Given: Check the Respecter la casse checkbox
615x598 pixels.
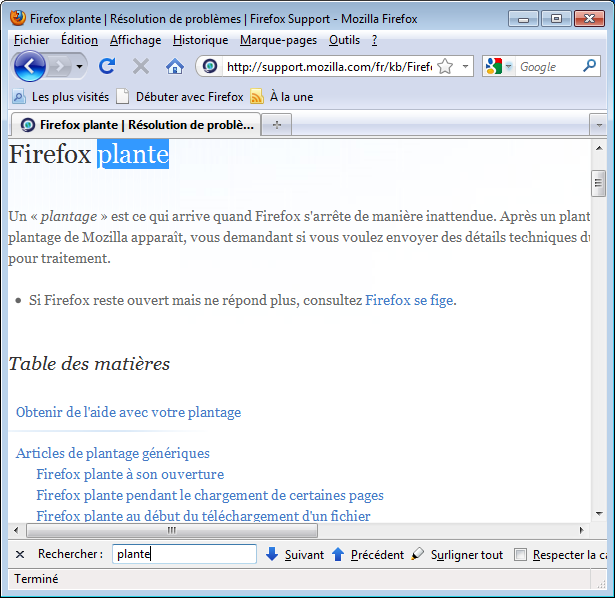Looking at the screenshot, I should tap(520, 554).
